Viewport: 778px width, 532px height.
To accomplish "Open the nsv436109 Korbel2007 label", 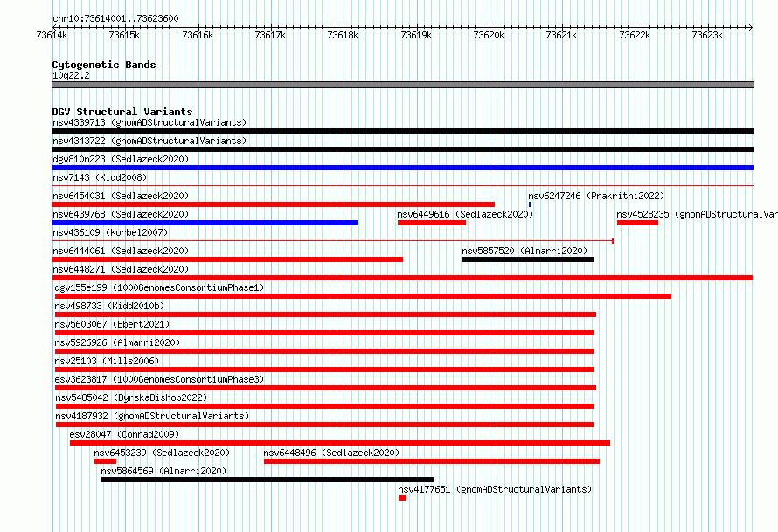I will click(x=110, y=232).
